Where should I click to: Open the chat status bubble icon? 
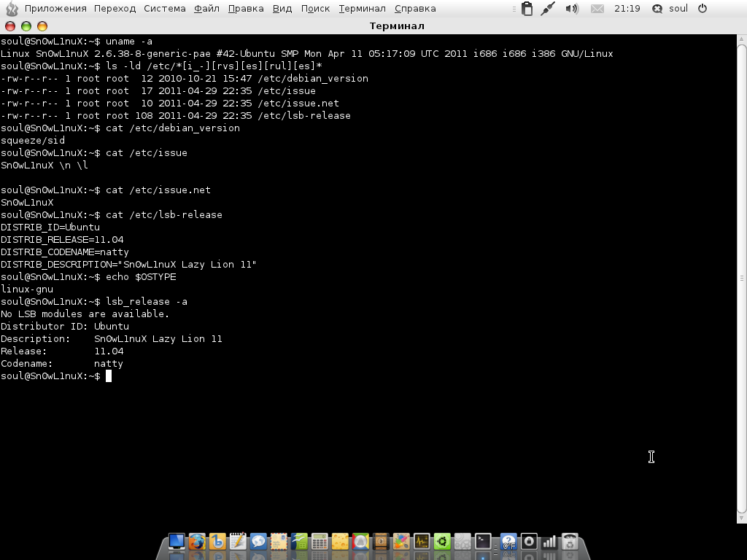(657, 9)
